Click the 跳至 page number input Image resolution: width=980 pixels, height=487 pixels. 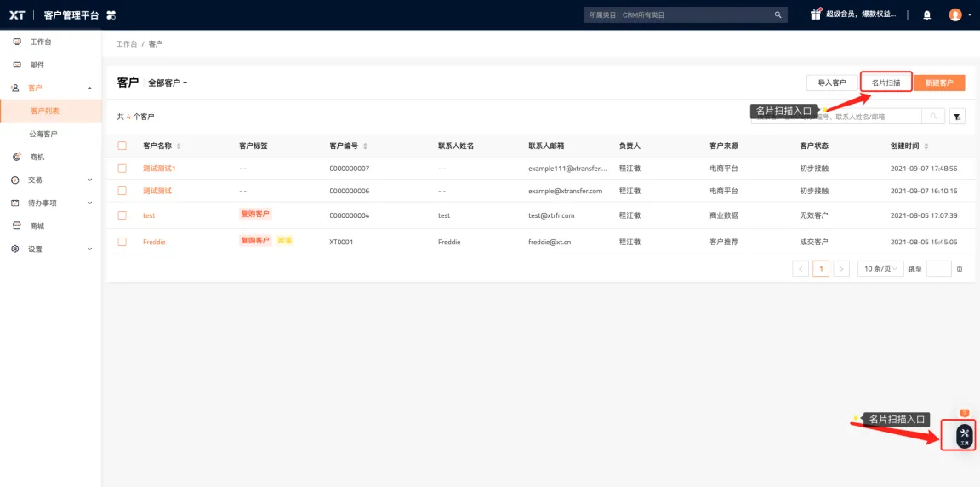pos(939,269)
